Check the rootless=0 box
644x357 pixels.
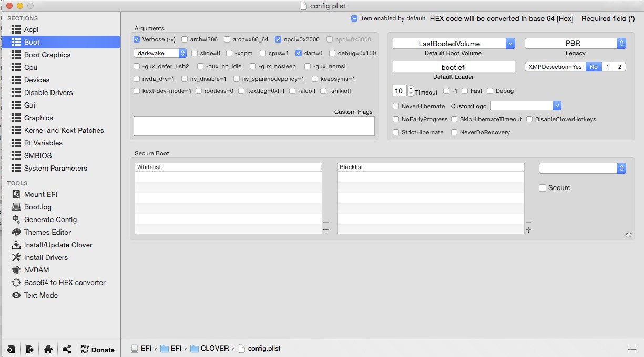(199, 91)
